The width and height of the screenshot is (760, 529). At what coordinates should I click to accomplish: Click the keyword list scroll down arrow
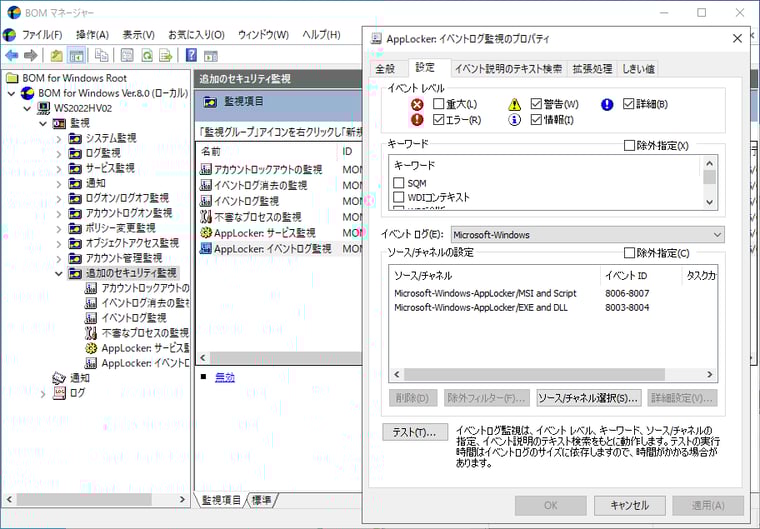pos(710,202)
